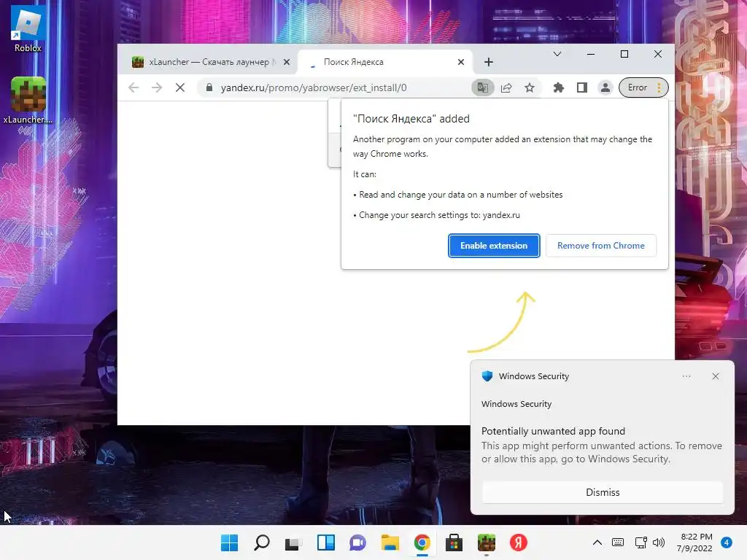Open a new Chrome tab
This screenshot has height=560, width=747.
coord(488,62)
